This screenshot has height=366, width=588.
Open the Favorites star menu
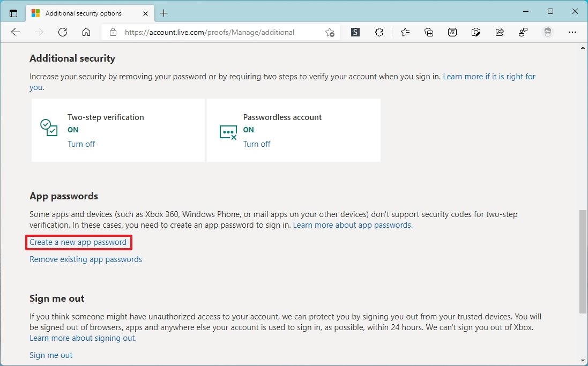[405, 32]
